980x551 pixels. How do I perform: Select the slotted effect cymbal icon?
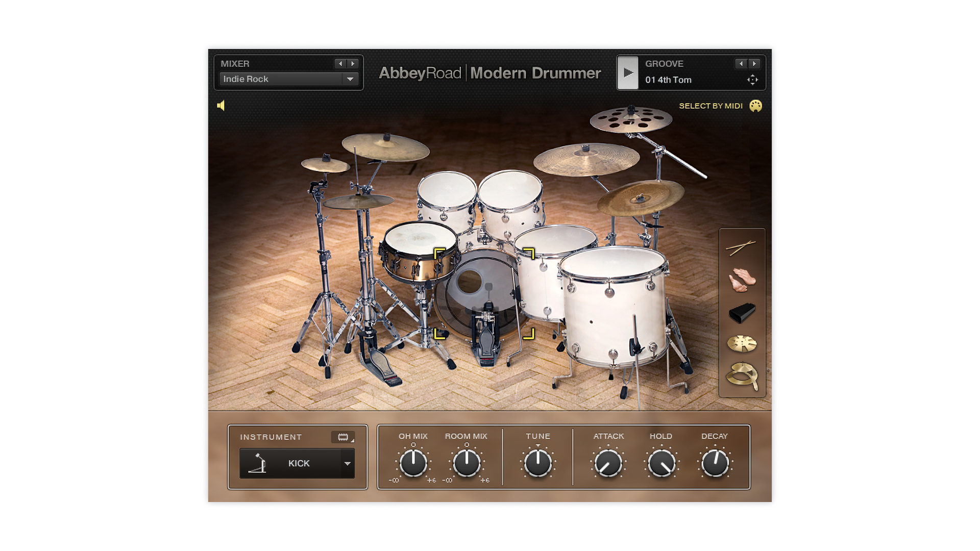point(741,344)
